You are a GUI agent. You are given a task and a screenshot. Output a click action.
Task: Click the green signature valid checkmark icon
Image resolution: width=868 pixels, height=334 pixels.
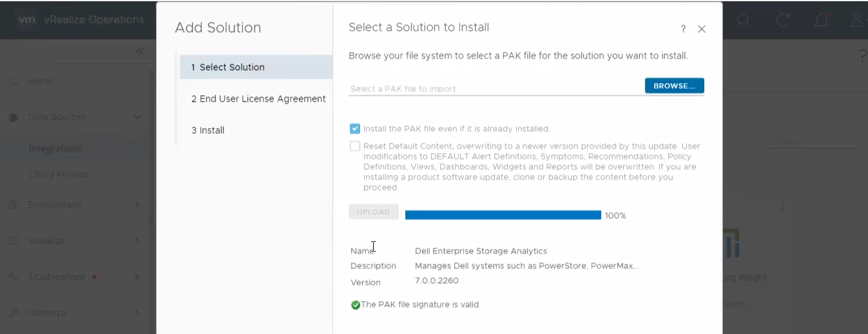point(355,305)
